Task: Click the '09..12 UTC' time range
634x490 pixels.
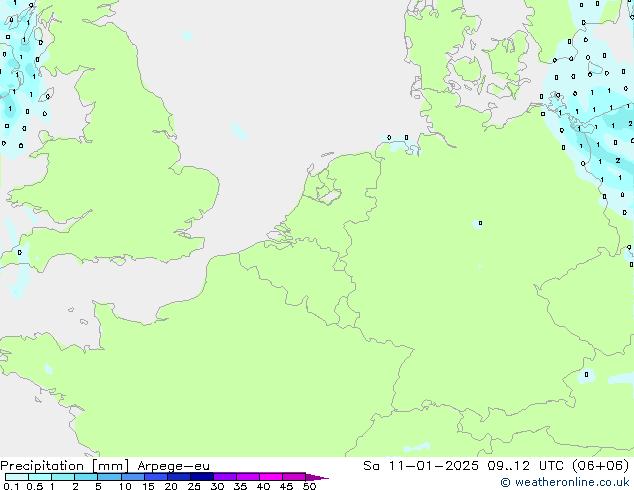Action: 528,465
